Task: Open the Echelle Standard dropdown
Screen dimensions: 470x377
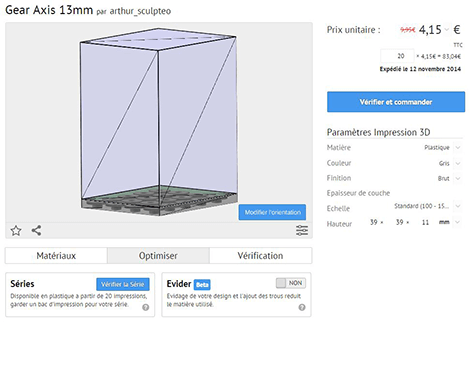Action: [x=458, y=206]
